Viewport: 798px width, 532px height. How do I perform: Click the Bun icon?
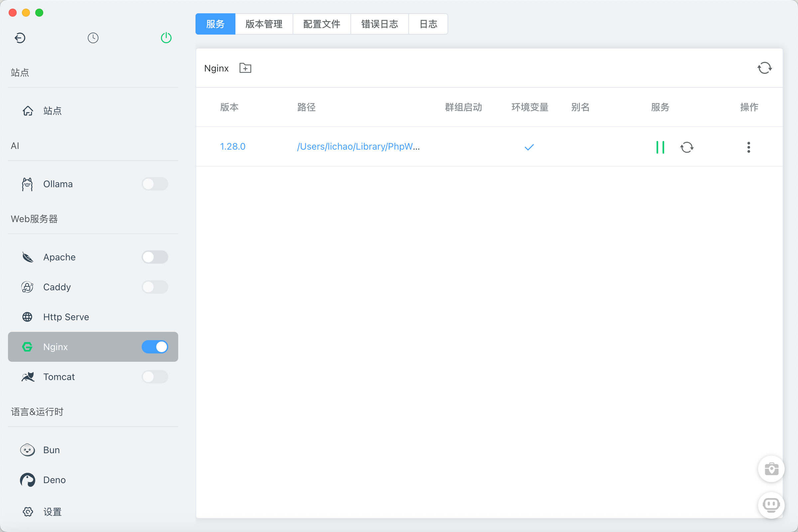(x=28, y=450)
